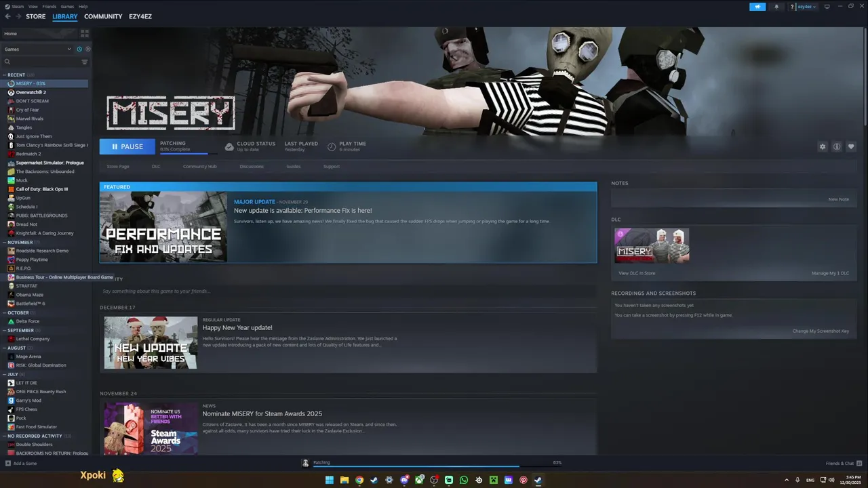The image size is (868, 488).
Task: Click View DLC In Store
Action: pyautogui.click(x=637, y=273)
